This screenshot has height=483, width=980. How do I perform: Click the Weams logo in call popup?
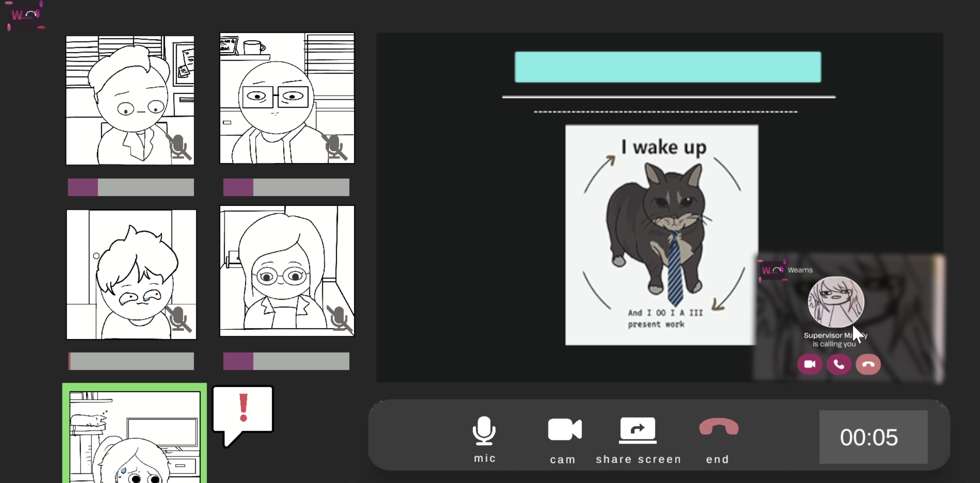772,270
